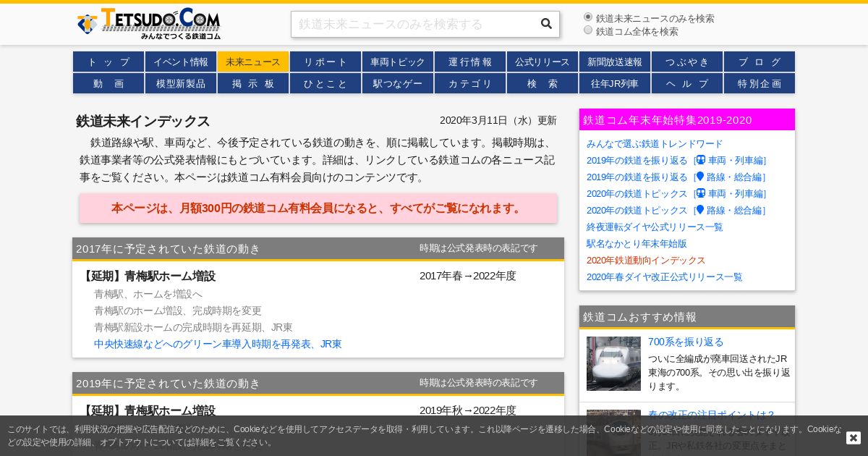Open 2020年の鉄道トピックス 車両・列車編 link
The image size is (868, 456).
[676, 193]
